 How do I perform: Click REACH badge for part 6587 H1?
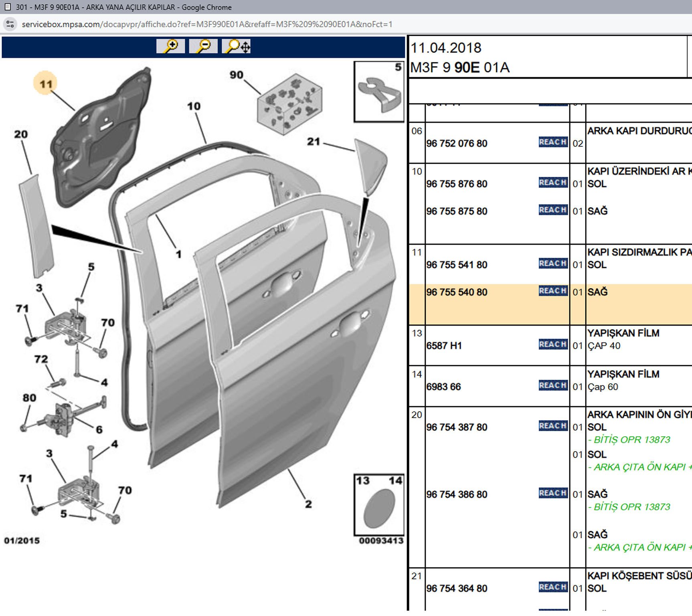click(552, 344)
